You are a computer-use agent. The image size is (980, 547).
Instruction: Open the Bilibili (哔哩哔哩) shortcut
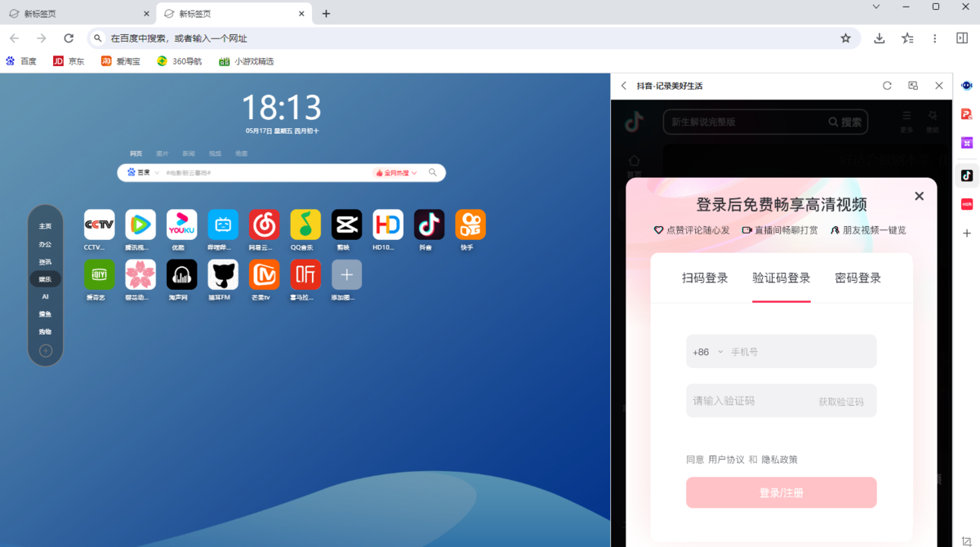click(x=223, y=225)
